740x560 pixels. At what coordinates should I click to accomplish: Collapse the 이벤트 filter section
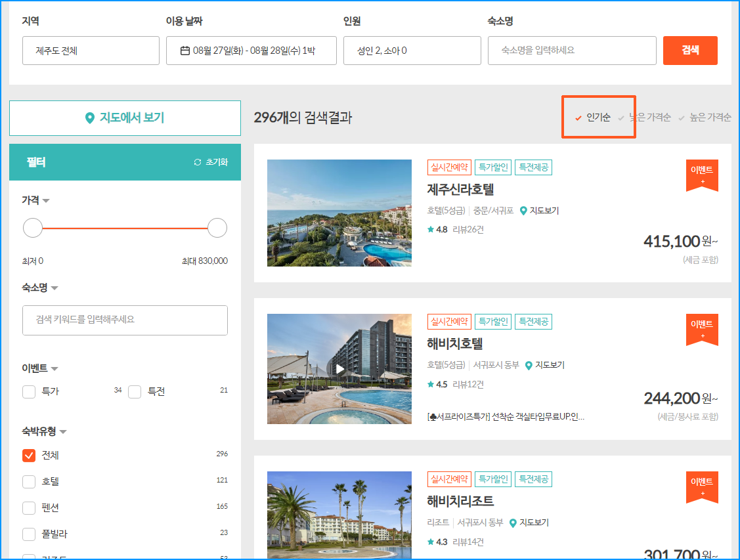pyautogui.click(x=39, y=368)
